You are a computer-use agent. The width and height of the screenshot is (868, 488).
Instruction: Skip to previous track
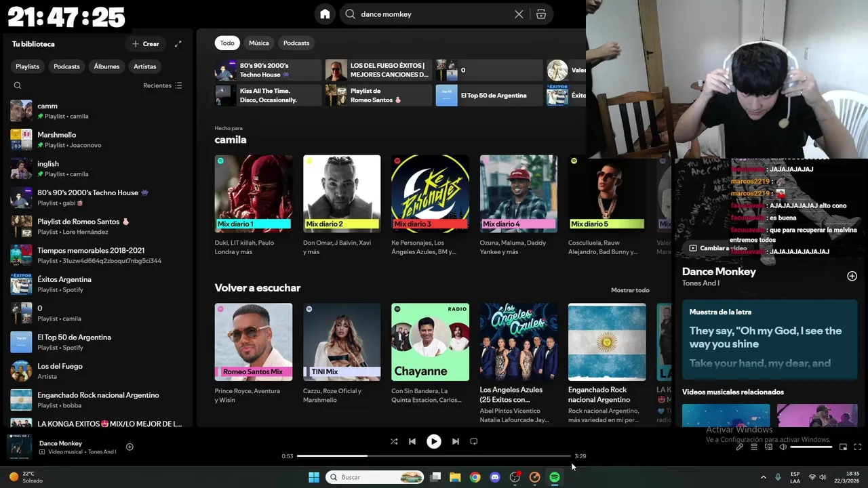pyautogui.click(x=412, y=441)
